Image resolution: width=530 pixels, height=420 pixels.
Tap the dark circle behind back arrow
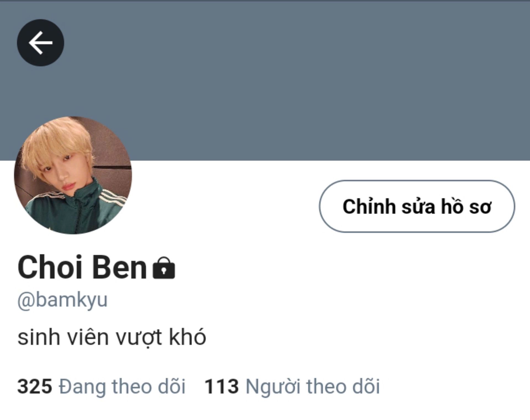[41, 43]
